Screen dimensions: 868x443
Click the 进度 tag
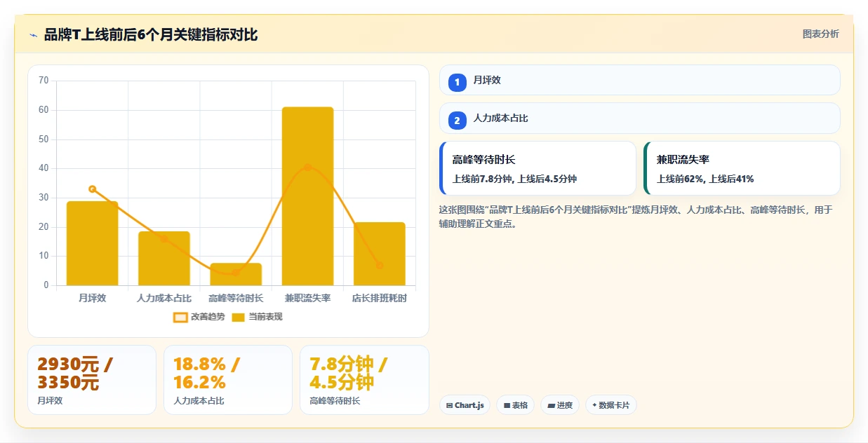[560, 405]
